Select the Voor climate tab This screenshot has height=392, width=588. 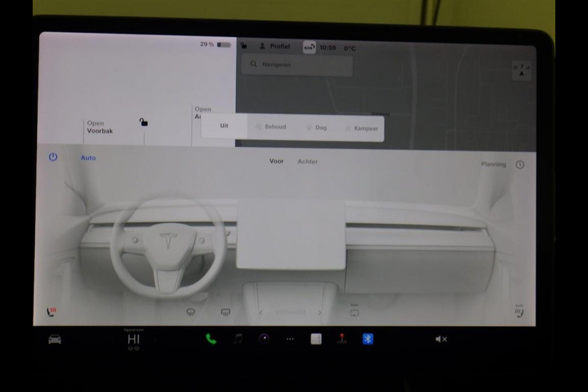(276, 161)
